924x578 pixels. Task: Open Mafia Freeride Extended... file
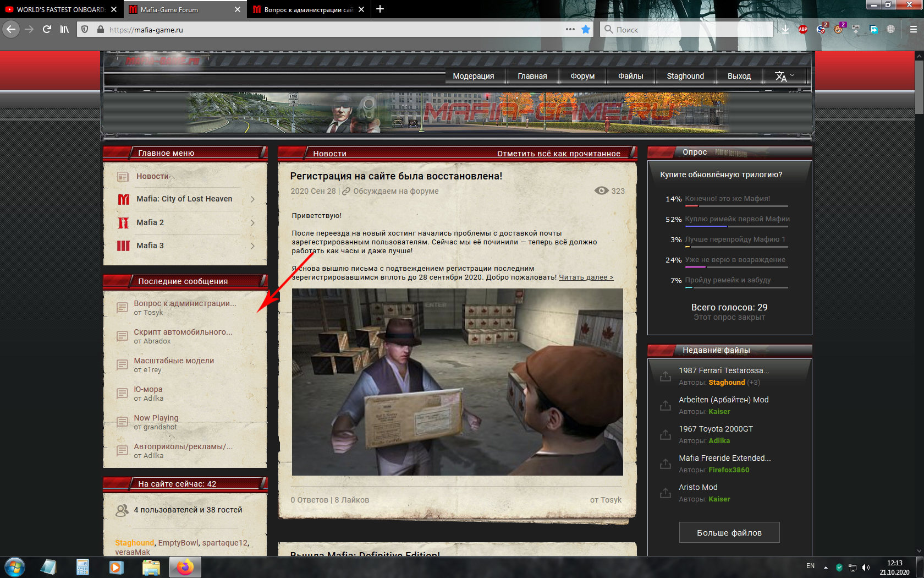[725, 458]
